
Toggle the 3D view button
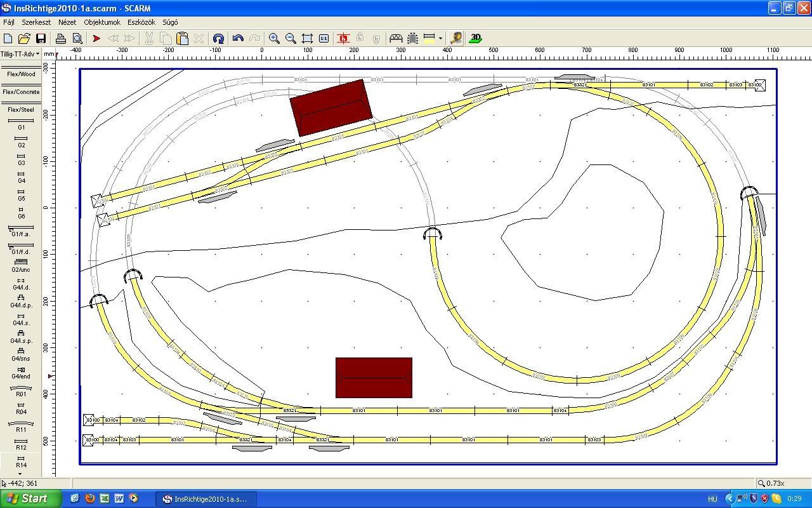pos(475,39)
